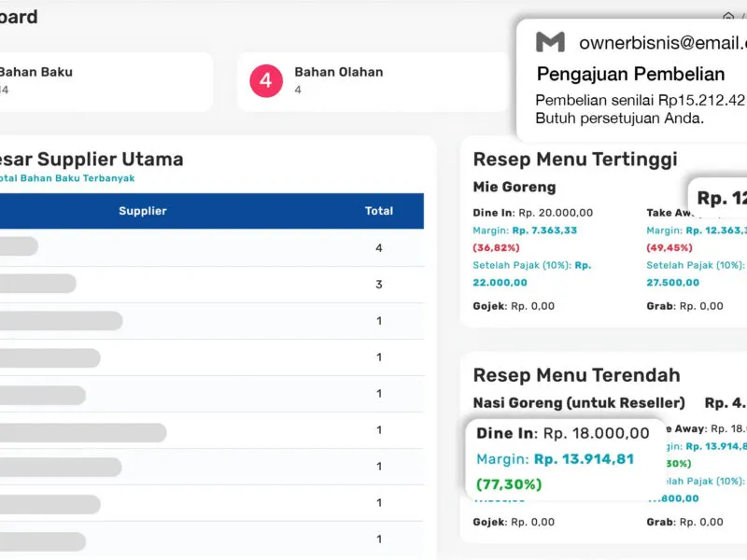Sort table by the Total column header
The image size is (747, 560).
[x=378, y=211]
